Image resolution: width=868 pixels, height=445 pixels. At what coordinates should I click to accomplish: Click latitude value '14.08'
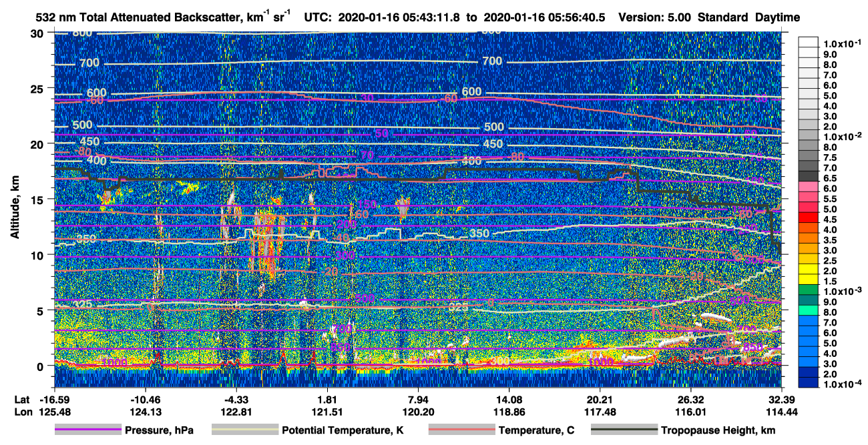(x=509, y=400)
